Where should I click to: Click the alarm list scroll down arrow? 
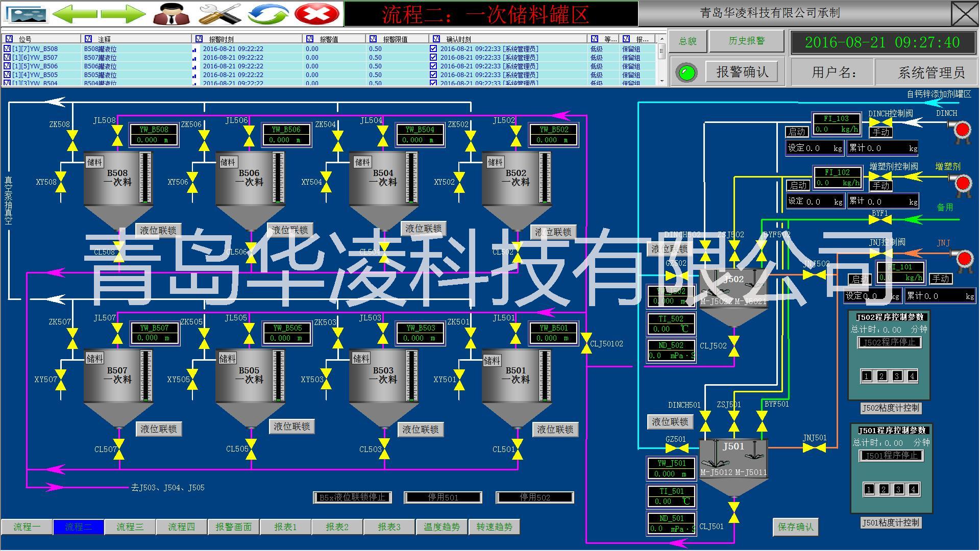click(x=661, y=81)
